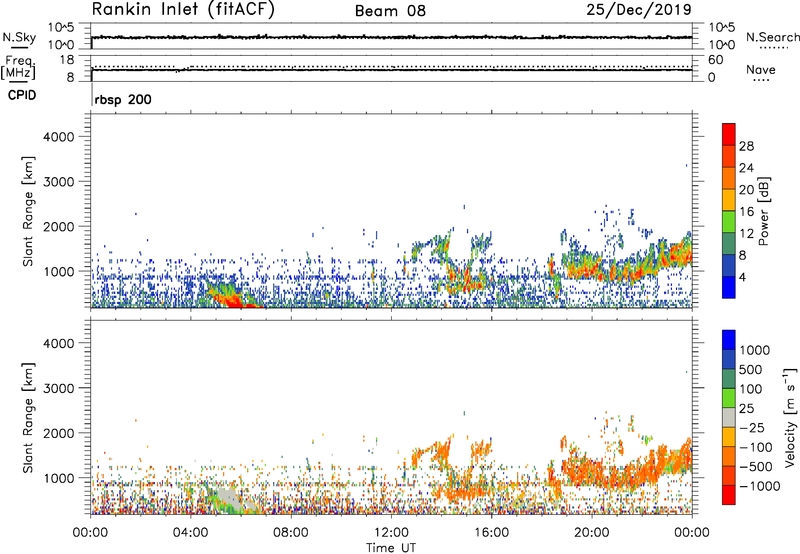Click the '18' frequency axis tick
Image resolution: width=800 pixels, height=554 pixels.
[67, 60]
